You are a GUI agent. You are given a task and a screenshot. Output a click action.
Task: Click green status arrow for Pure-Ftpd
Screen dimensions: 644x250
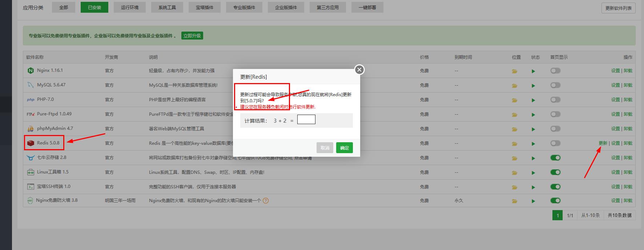(x=533, y=115)
